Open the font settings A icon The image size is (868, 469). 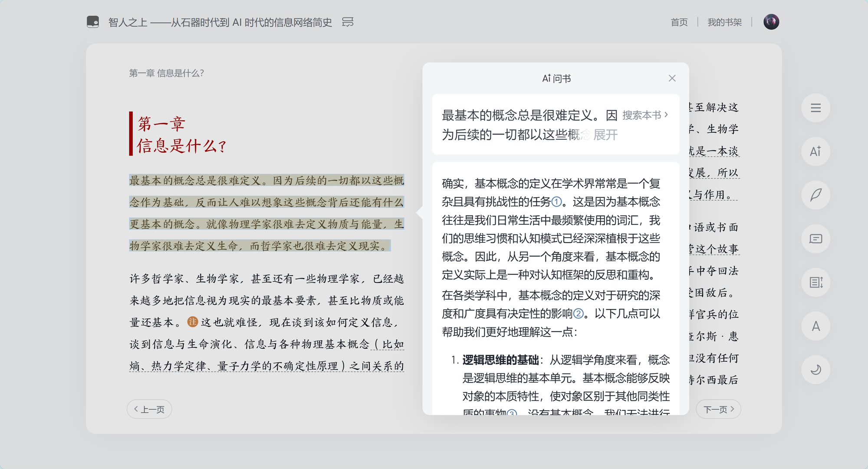(x=815, y=326)
